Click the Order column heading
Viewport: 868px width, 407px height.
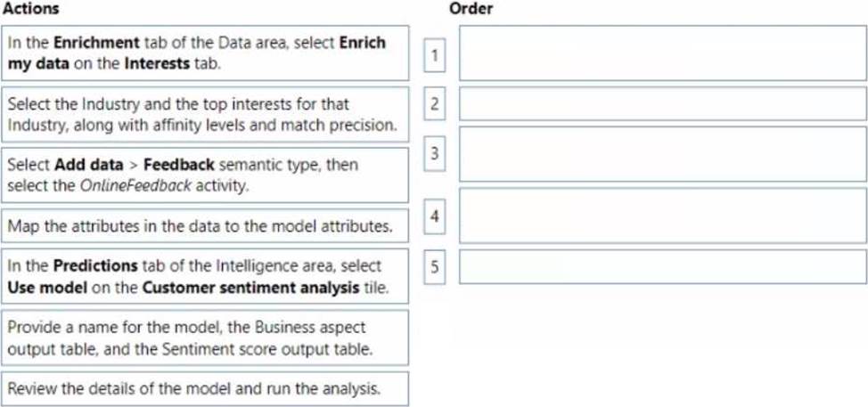(471, 9)
